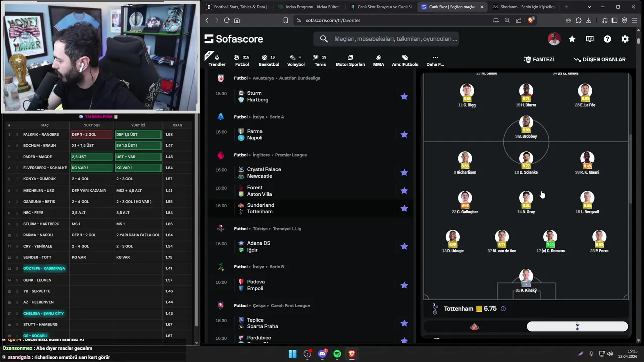644x362 pixels.
Task: Open the Windows Start menu
Action: coord(292,354)
